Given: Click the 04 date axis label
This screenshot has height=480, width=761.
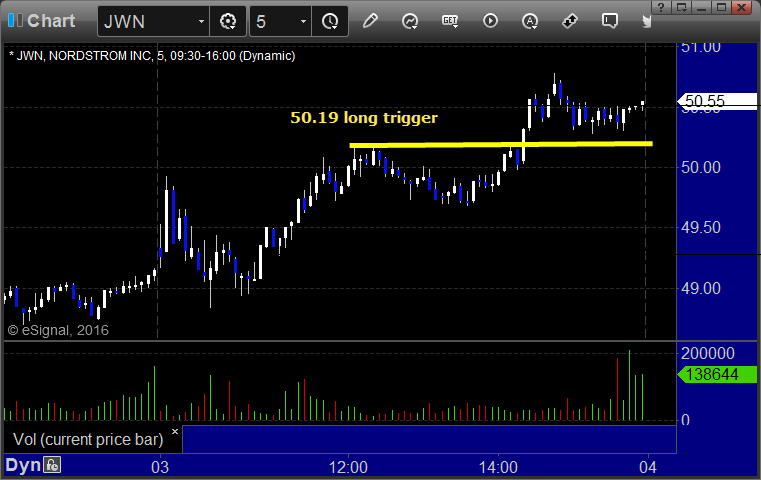Looking at the screenshot, I should [x=648, y=467].
